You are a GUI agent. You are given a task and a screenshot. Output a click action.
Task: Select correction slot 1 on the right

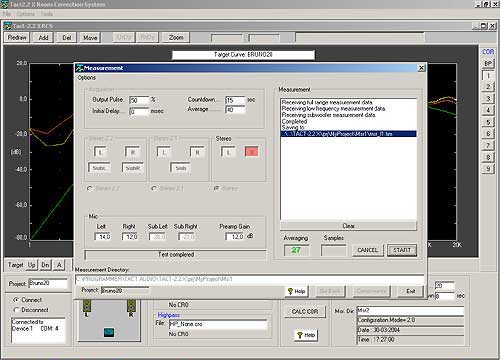tap(488, 75)
